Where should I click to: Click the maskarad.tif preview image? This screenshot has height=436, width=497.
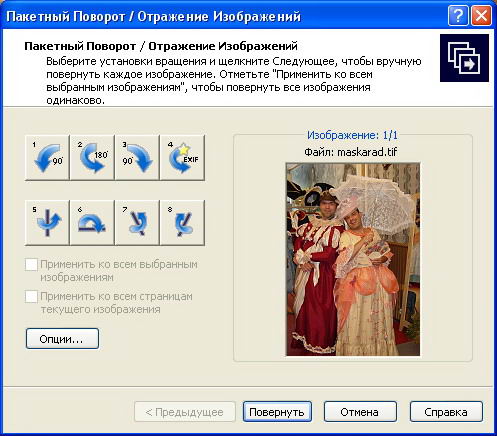353,259
